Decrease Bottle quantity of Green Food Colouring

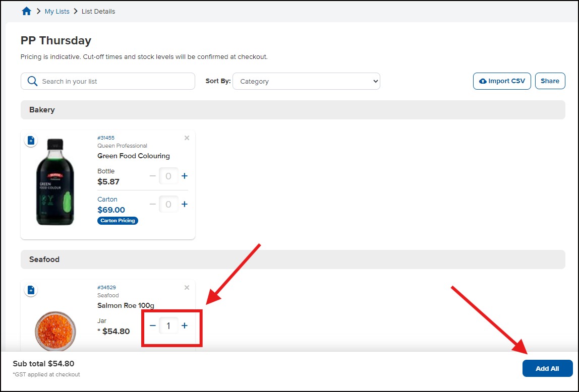click(153, 176)
